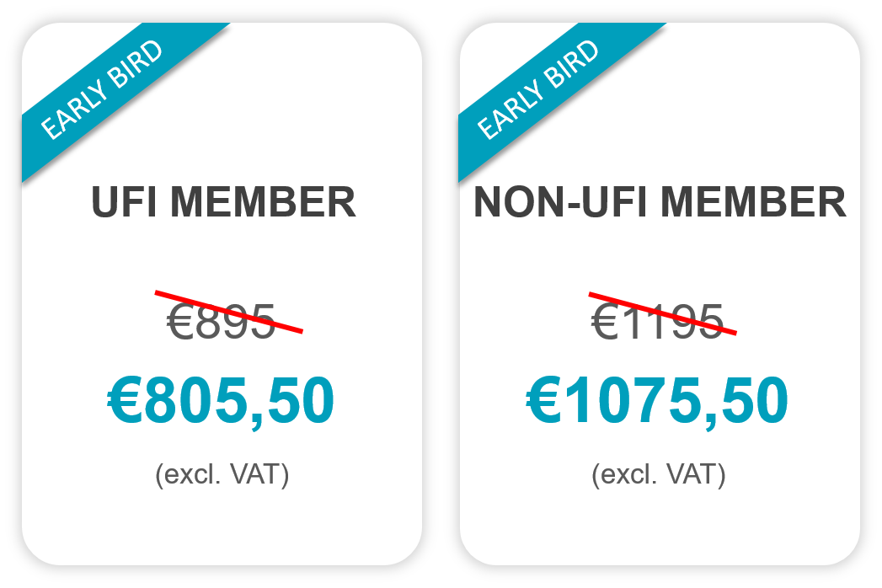Click the crossed-out €1195 price

coord(657,321)
